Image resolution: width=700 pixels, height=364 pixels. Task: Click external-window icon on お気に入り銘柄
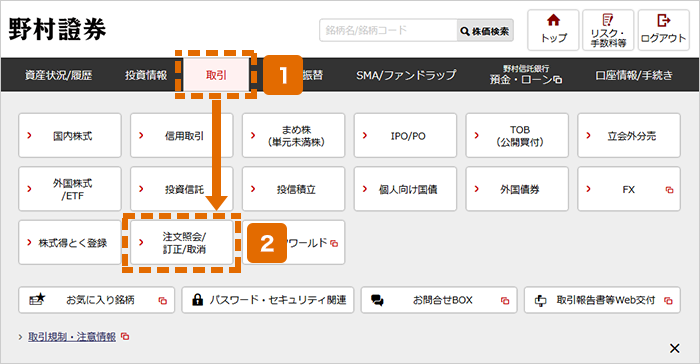point(162,301)
